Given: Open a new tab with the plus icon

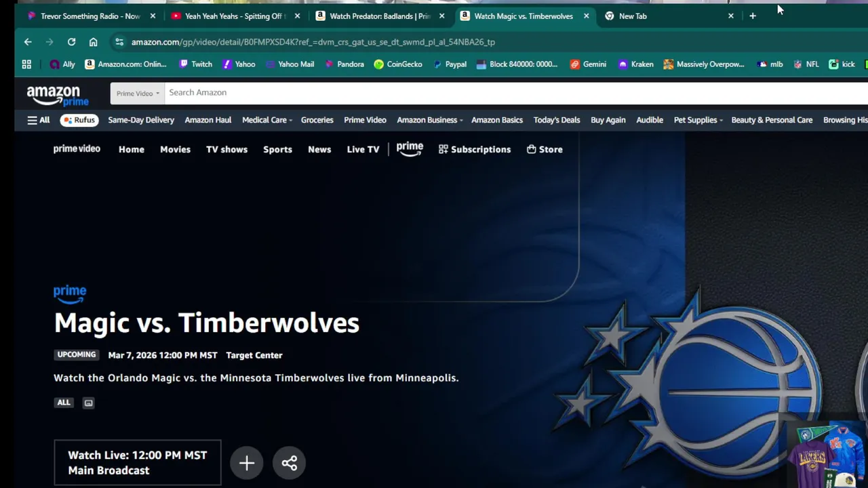Looking at the screenshot, I should pyautogui.click(x=753, y=16).
